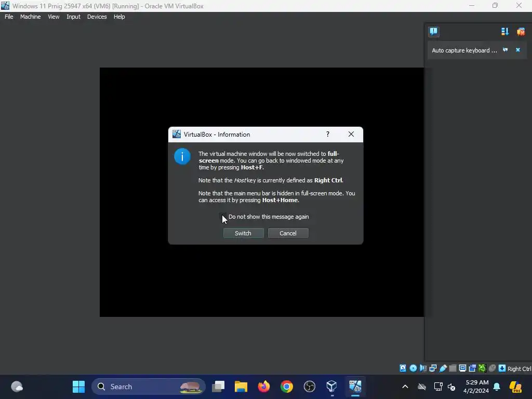532x399 pixels.
Task: Open the Devices menu
Action: pos(97,17)
